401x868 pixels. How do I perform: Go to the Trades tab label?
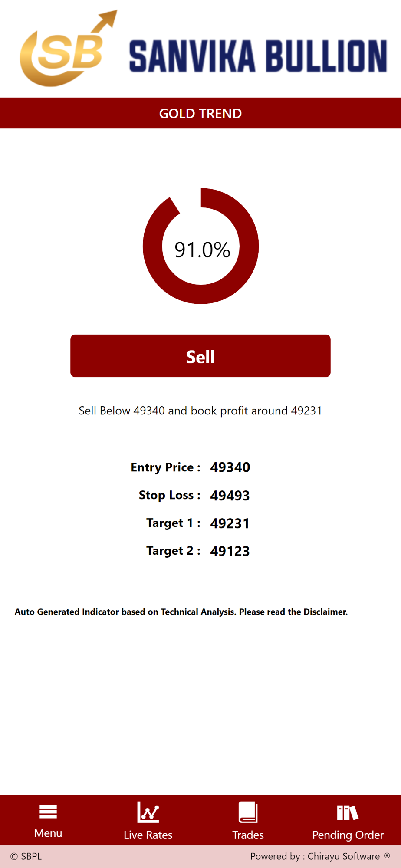click(248, 835)
